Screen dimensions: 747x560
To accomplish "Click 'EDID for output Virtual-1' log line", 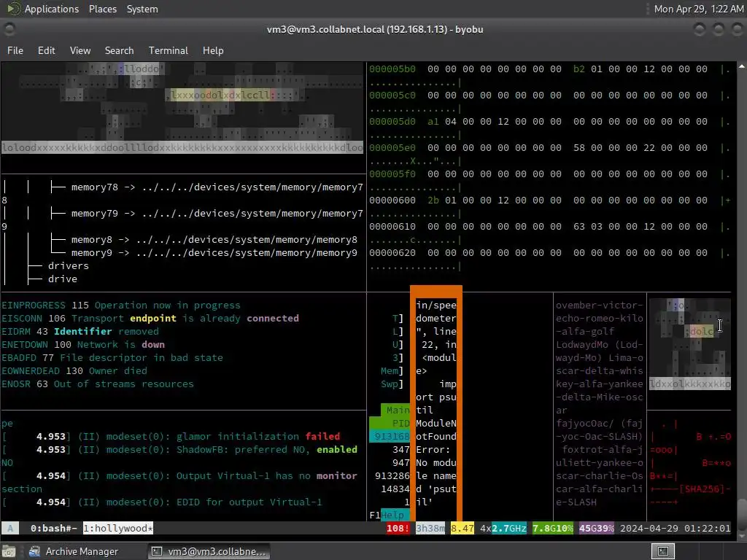I will pyautogui.click(x=162, y=502).
